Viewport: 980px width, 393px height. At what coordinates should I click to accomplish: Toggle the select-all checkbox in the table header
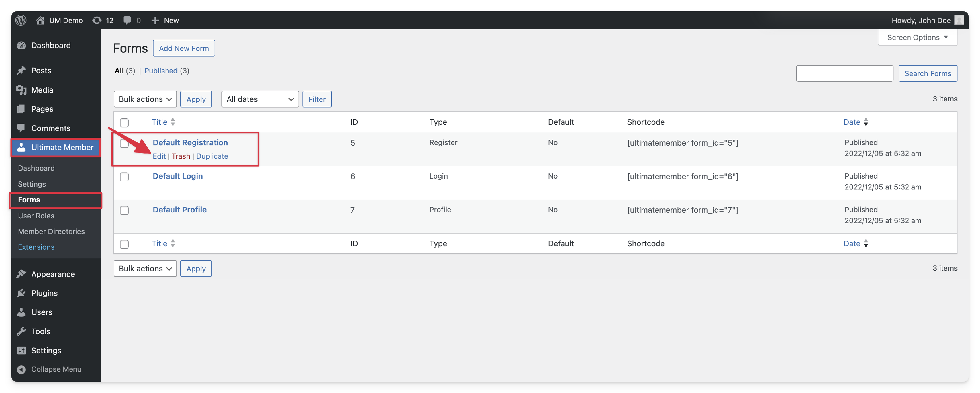(124, 123)
